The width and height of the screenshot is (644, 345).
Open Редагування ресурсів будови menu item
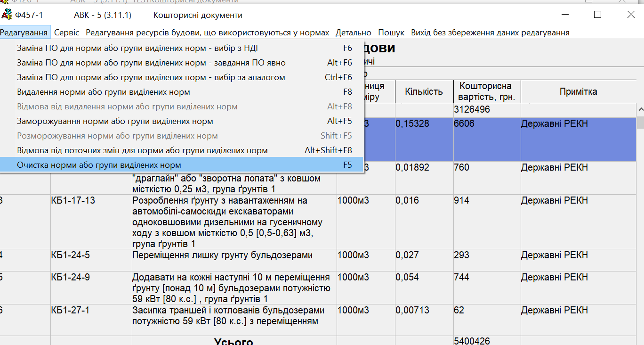point(207,33)
